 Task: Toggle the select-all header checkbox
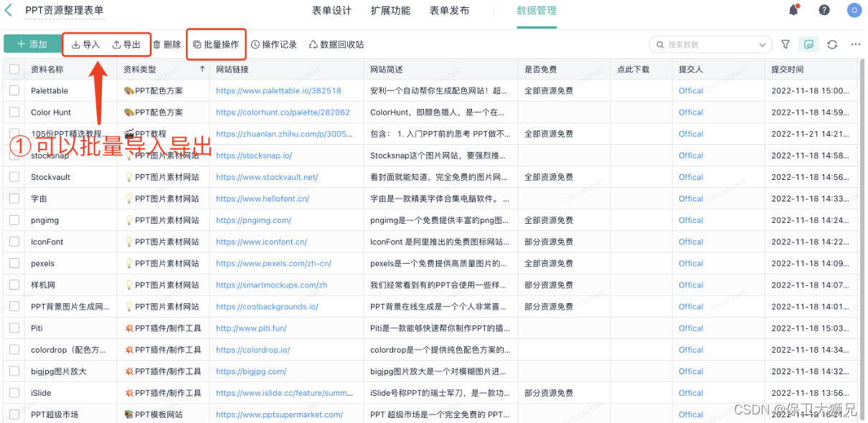pos(14,70)
